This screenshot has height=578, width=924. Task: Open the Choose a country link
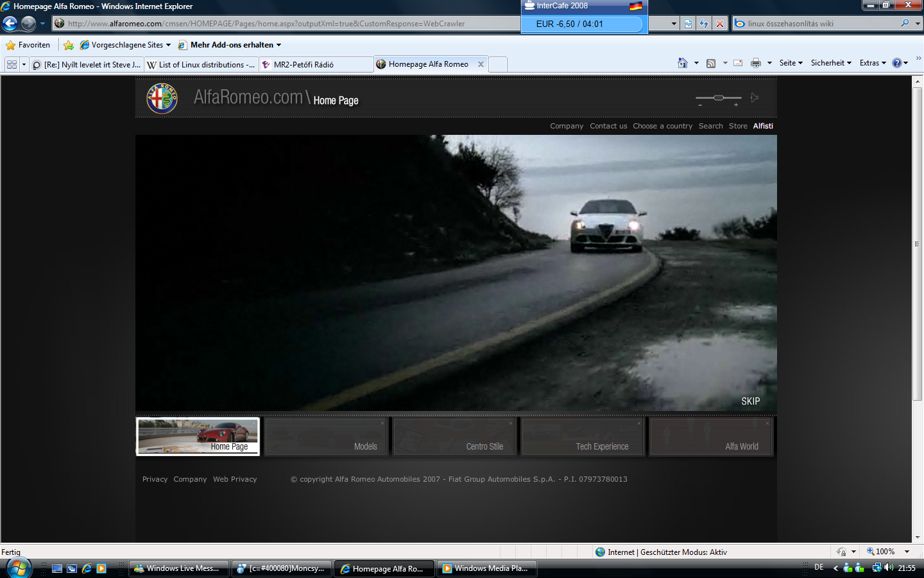(x=662, y=126)
